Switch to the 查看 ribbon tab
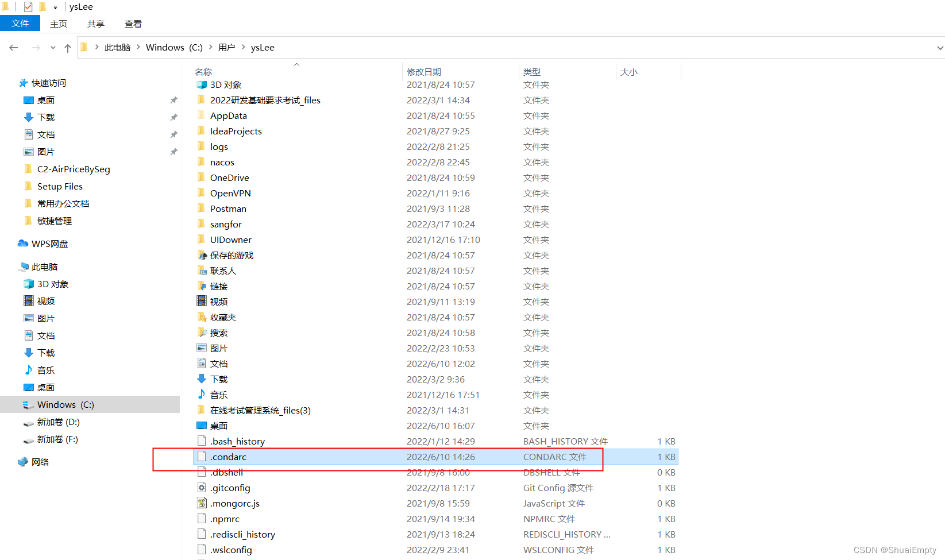 (x=133, y=24)
